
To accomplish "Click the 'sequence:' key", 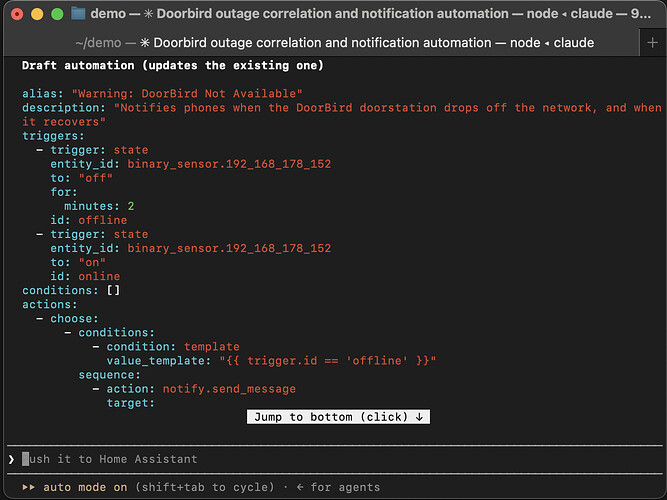I will pyautogui.click(x=109, y=374).
